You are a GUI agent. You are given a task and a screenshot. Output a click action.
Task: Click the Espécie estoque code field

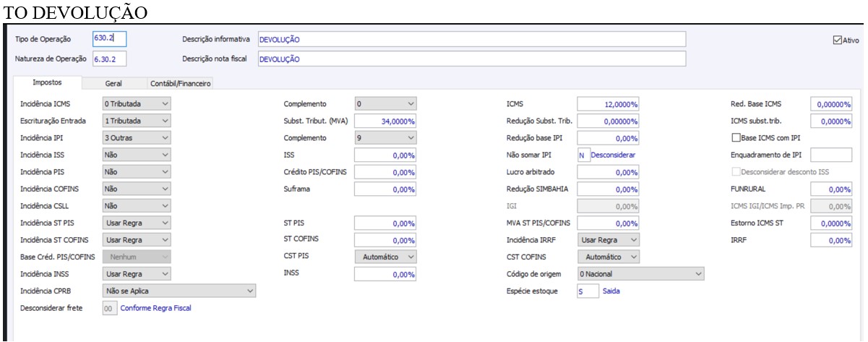pyautogui.click(x=588, y=291)
